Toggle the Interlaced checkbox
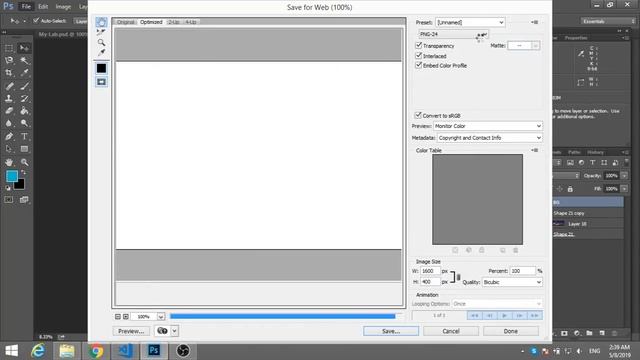 (418, 55)
